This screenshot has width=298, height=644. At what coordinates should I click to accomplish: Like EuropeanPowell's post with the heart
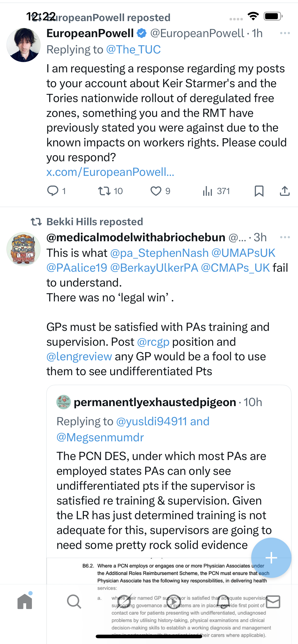tap(156, 191)
